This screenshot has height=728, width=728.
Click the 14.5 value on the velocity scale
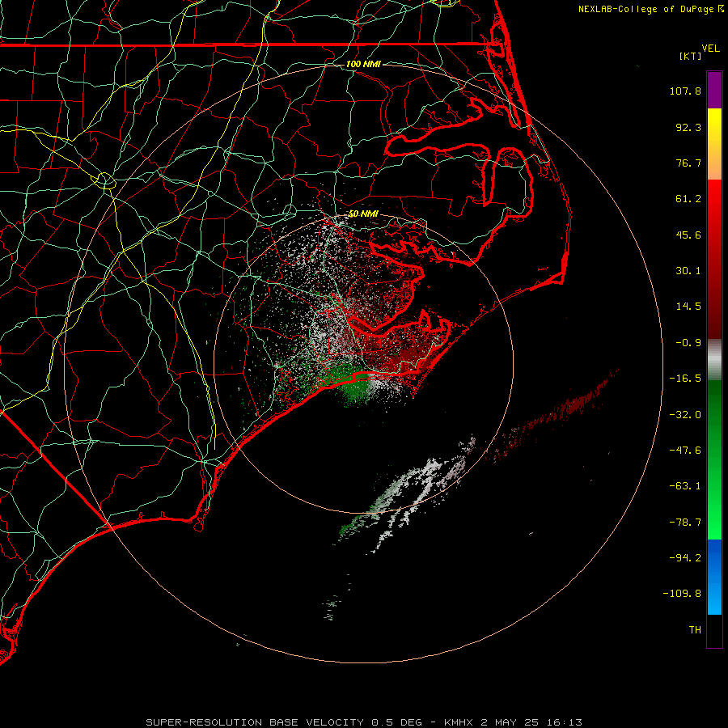(688, 307)
